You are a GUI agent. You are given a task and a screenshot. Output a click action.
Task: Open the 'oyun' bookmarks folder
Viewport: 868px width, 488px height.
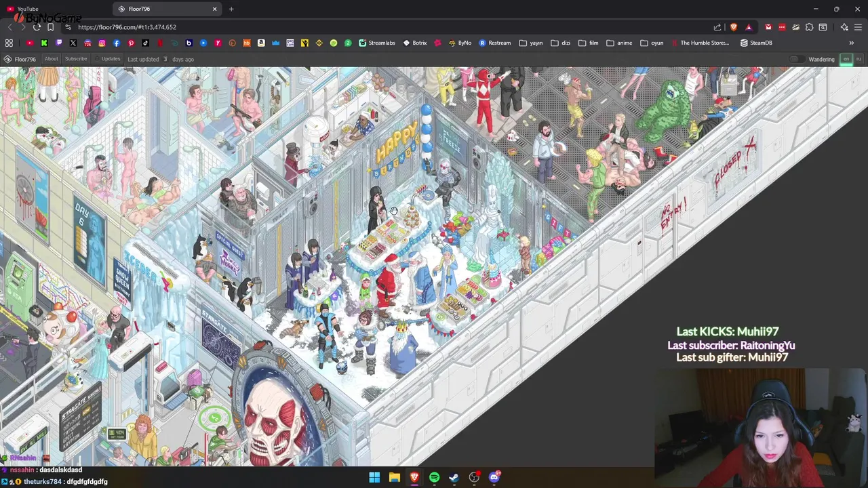pos(652,43)
